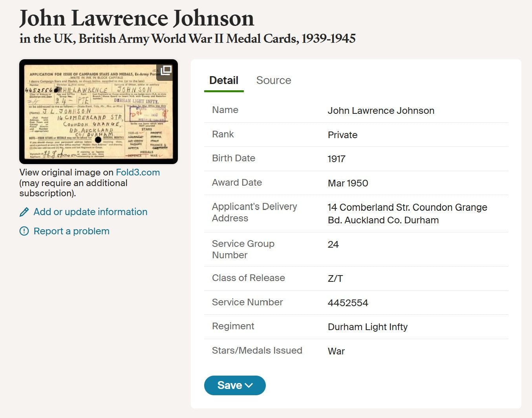532x418 pixels.
Task: Click the Report a problem link
Action: (x=71, y=231)
